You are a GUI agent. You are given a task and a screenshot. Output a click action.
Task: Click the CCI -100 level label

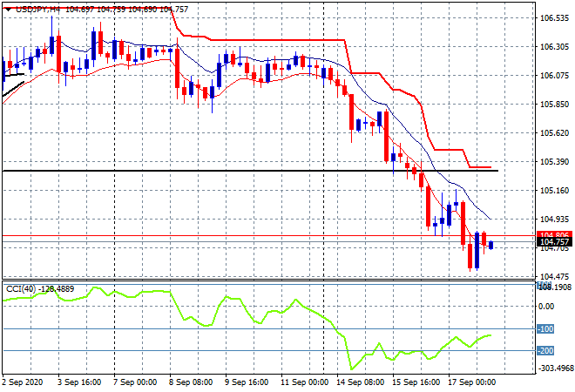point(545,329)
